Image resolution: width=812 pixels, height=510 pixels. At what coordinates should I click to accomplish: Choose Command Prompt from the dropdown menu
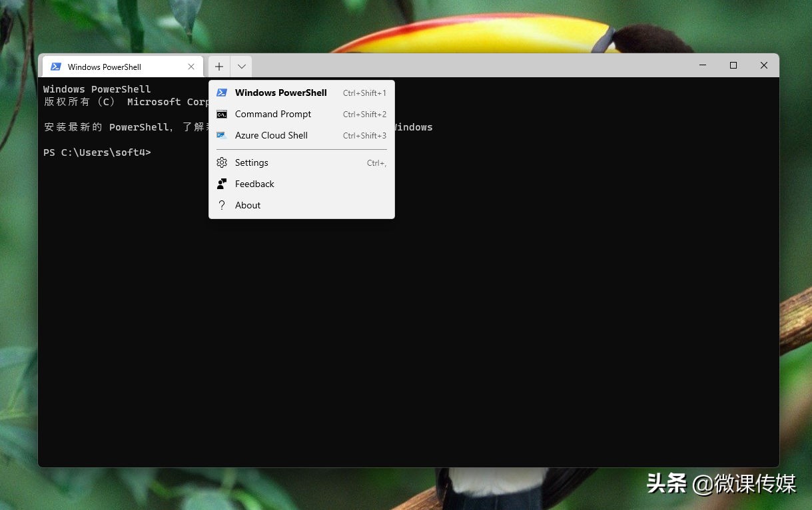coord(273,114)
